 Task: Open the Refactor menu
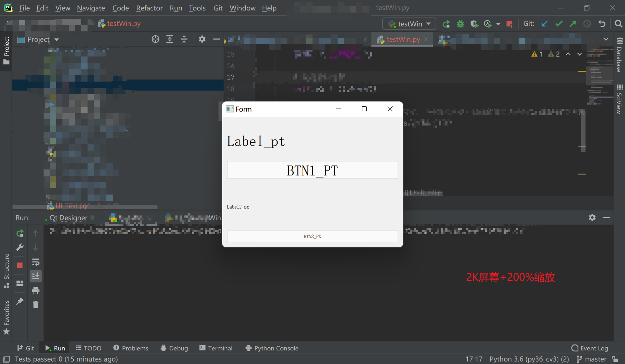pos(149,8)
